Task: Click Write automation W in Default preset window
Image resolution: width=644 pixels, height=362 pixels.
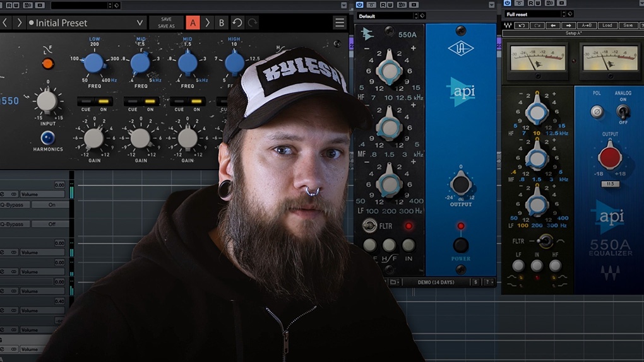Action: (389, 4)
